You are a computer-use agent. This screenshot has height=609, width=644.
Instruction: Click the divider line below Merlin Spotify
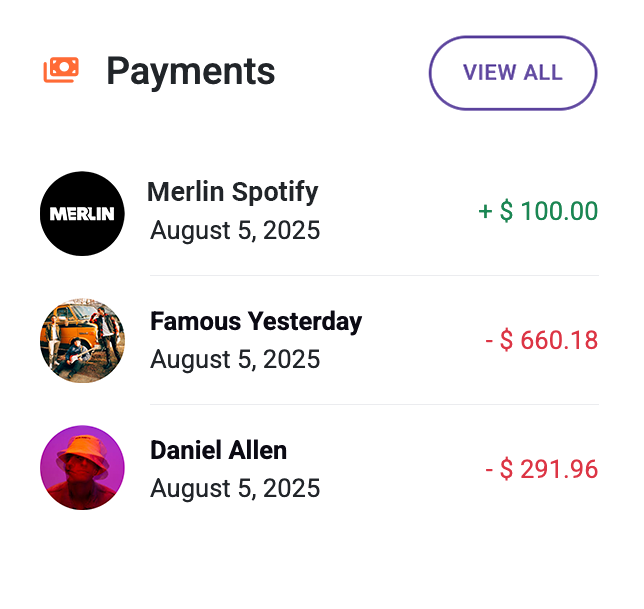(374, 275)
